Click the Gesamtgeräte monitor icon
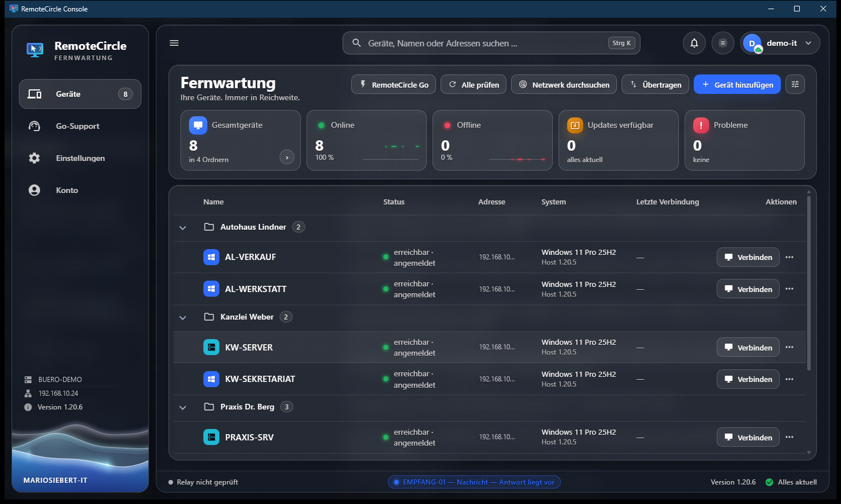 [x=198, y=125]
